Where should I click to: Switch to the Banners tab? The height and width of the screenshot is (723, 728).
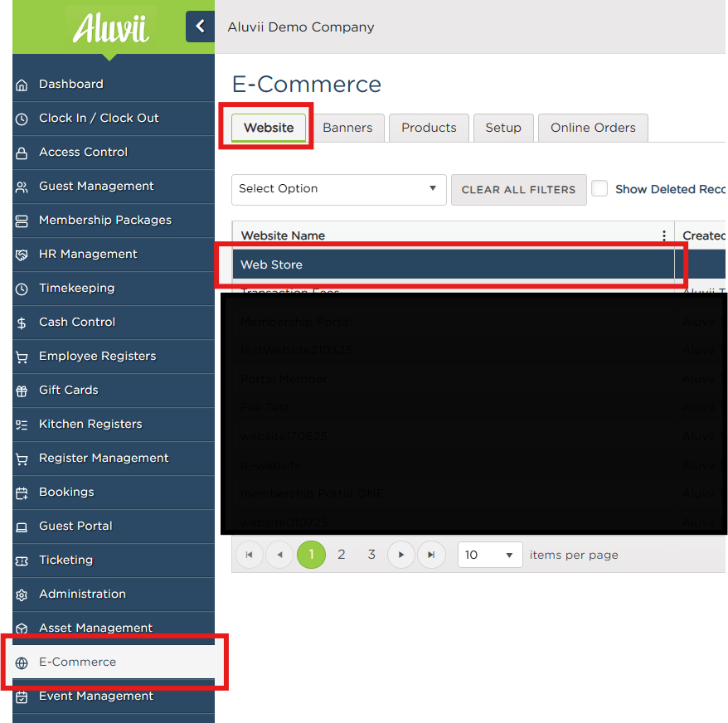coord(347,128)
